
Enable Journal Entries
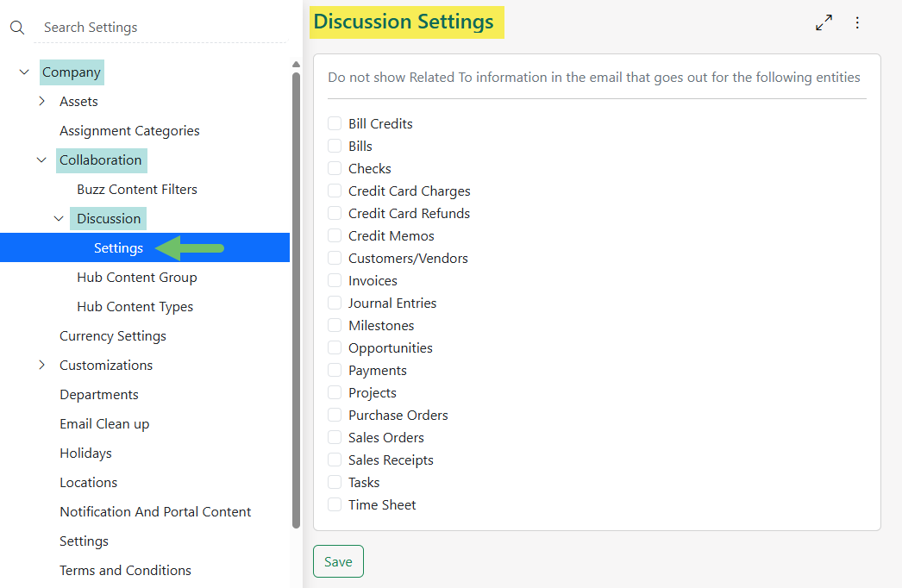(334, 303)
